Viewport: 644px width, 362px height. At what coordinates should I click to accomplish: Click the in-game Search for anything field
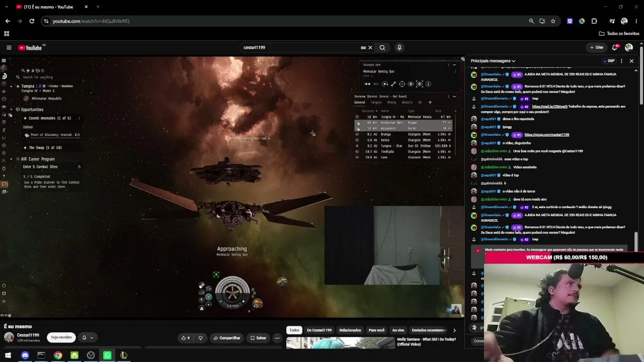(38, 77)
